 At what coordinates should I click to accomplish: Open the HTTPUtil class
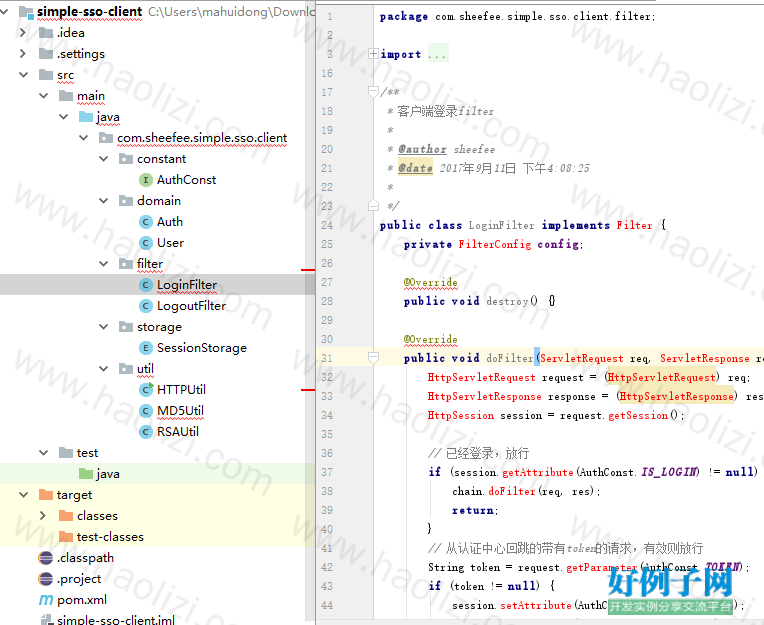(x=181, y=389)
